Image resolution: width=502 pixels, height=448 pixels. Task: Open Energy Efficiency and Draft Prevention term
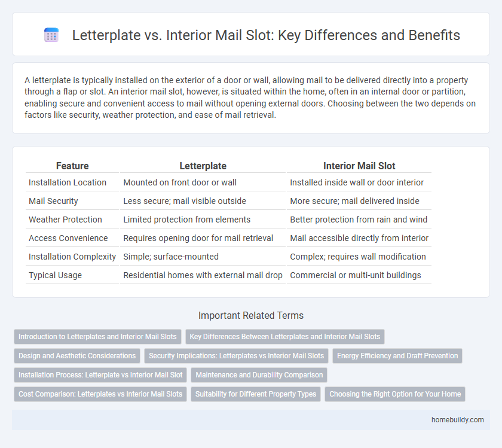click(397, 356)
